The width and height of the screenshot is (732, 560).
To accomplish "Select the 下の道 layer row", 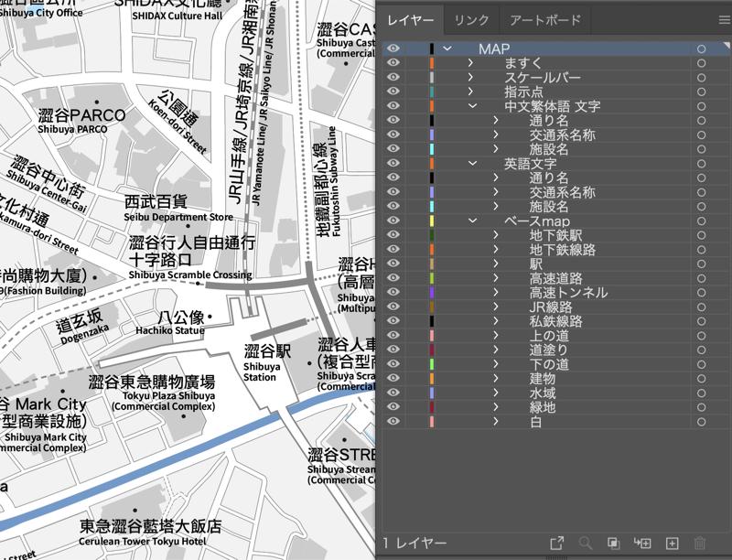I will pos(550,364).
